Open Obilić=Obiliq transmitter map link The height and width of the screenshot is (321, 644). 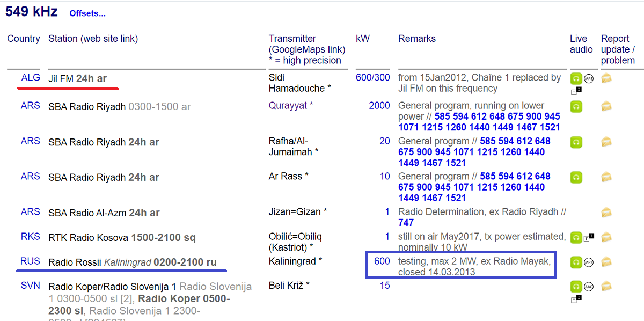pos(296,242)
